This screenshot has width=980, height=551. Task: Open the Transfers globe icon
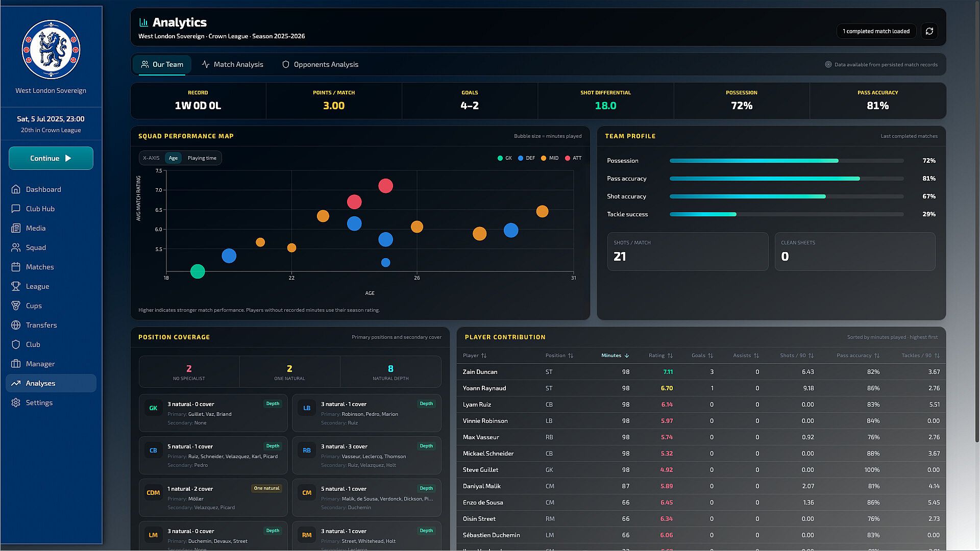[x=16, y=325]
